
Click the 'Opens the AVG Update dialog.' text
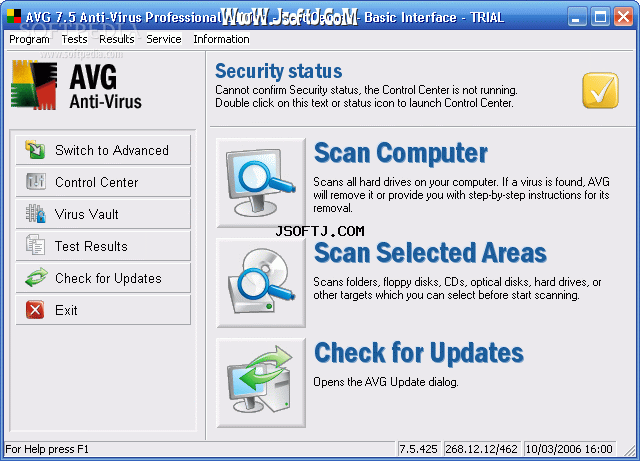tap(386, 382)
